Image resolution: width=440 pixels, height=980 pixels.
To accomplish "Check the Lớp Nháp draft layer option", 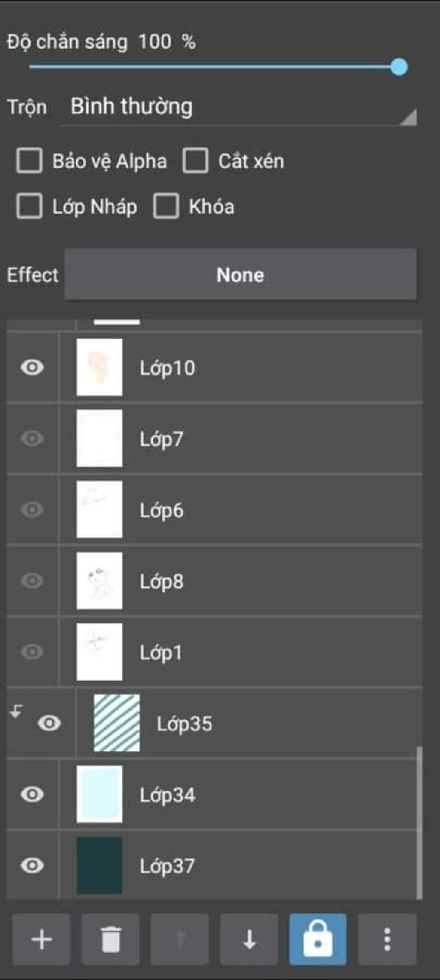I will pyautogui.click(x=29, y=206).
